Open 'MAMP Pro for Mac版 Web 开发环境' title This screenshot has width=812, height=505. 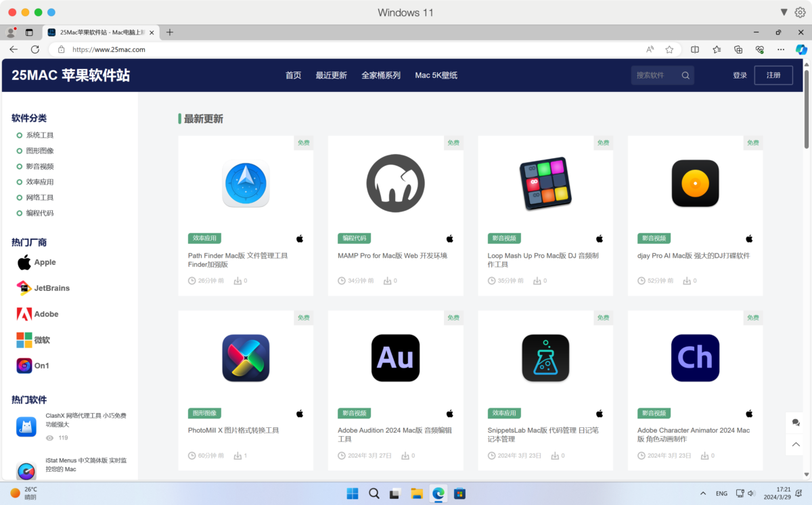(x=392, y=256)
